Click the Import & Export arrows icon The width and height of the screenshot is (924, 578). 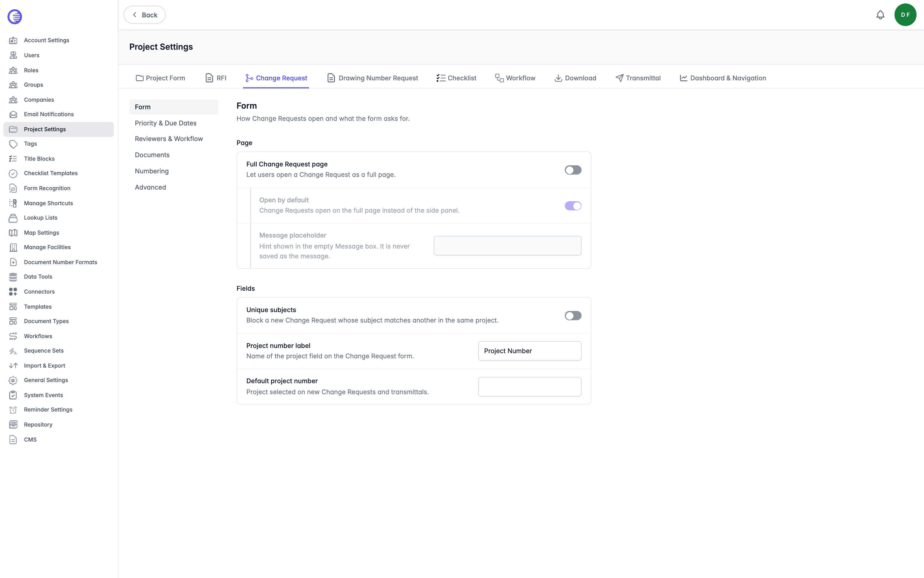13,366
